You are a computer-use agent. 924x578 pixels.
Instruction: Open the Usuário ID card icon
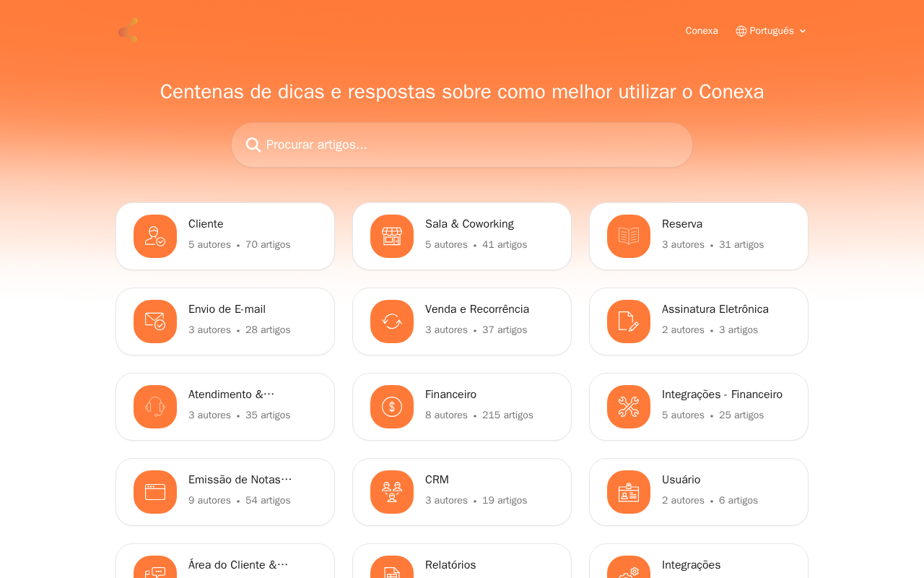tap(629, 492)
